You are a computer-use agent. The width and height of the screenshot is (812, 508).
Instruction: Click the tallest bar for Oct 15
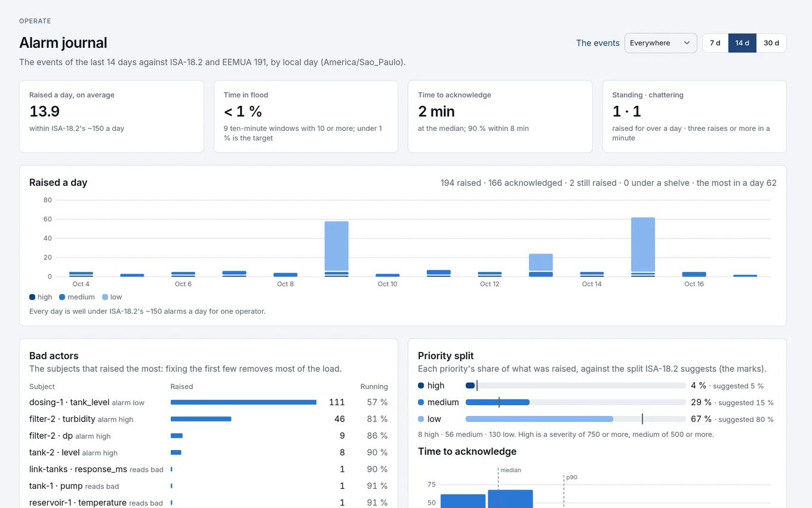tap(643, 244)
